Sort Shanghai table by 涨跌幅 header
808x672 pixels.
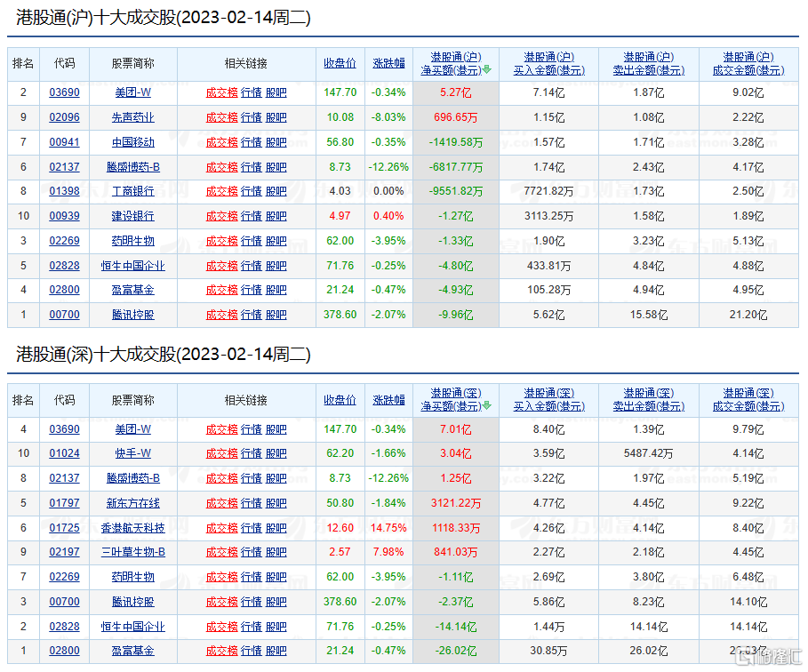pos(388,63)
